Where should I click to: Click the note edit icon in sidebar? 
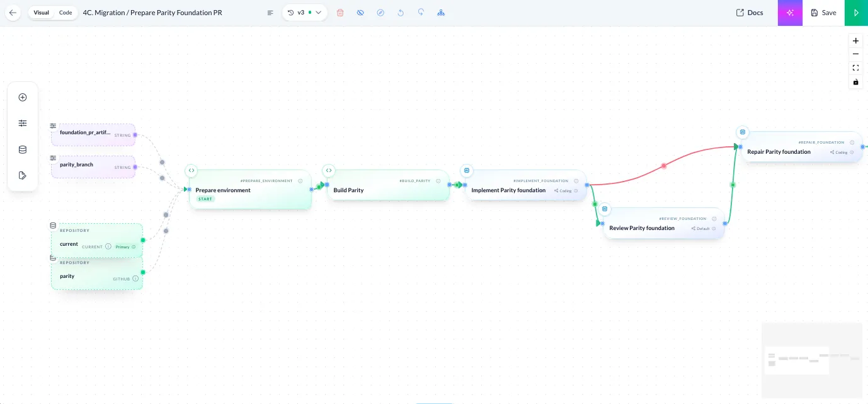pyautogui.click(x=23, y=175)
